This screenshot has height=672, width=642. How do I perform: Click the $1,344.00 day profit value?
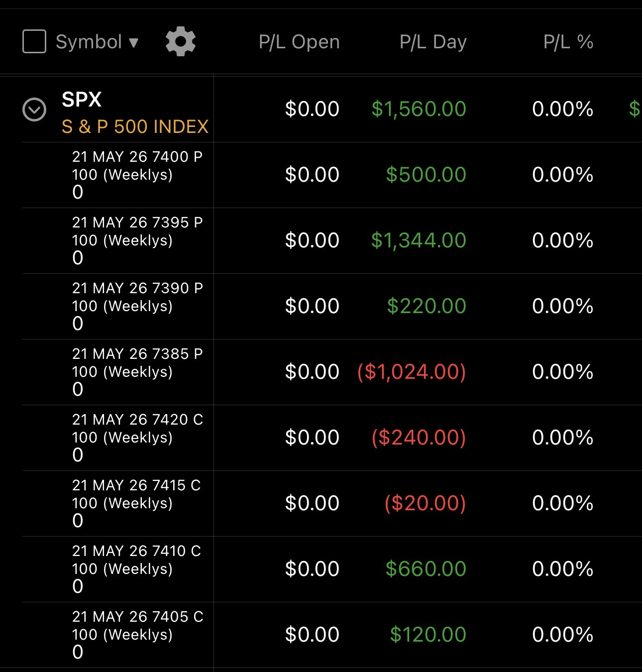419,240
